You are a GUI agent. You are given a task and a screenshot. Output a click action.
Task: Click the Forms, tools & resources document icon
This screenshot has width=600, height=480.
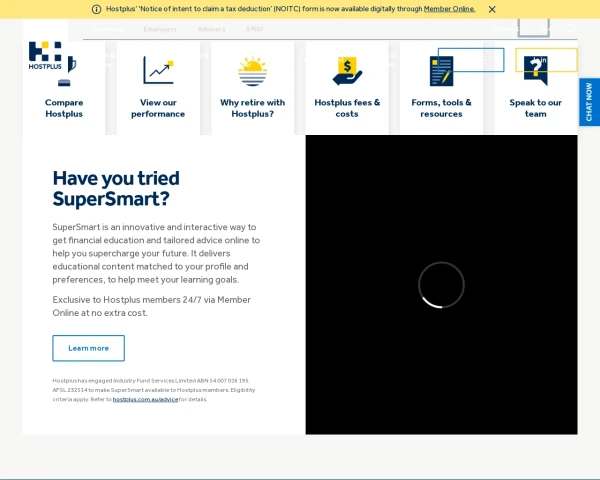441,71
